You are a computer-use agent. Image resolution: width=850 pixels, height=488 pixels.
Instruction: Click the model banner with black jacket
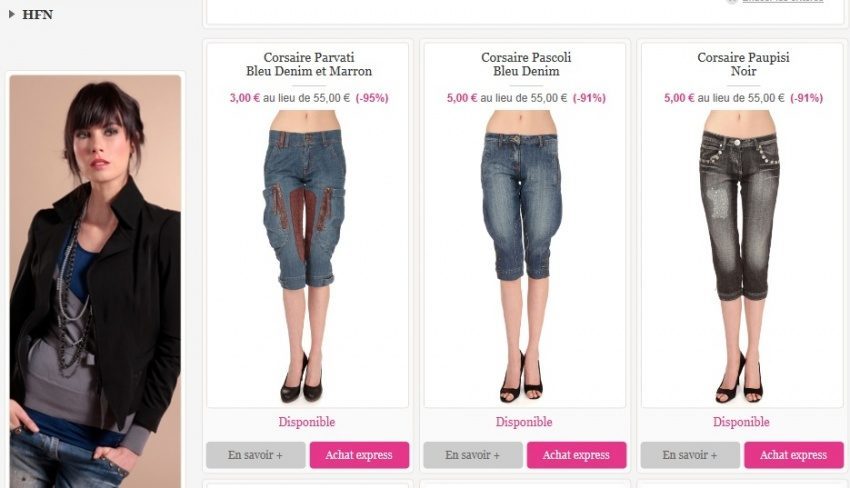click(x=95, y=281)
